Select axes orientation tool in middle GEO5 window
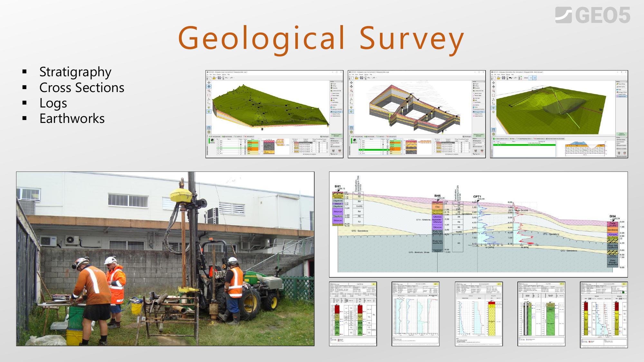 click(351, 99)
